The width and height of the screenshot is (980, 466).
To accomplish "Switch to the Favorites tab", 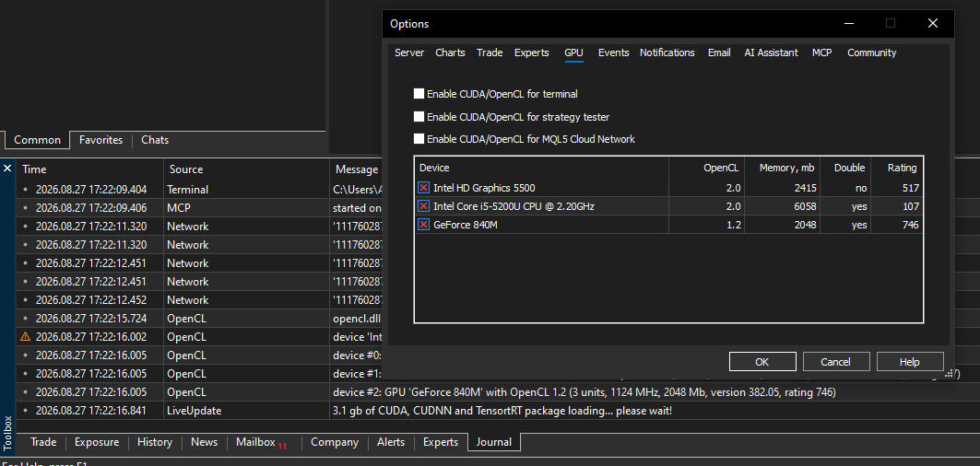I will pos(100,140).
